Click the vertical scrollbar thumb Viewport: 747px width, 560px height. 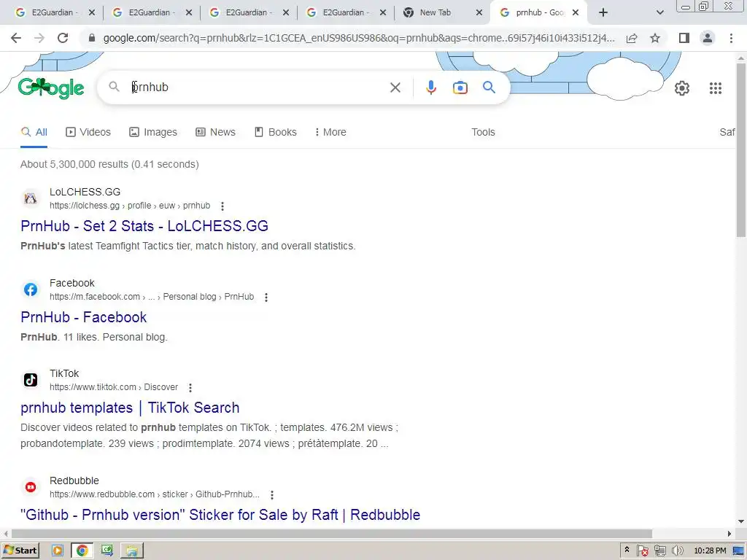point(741,149)
